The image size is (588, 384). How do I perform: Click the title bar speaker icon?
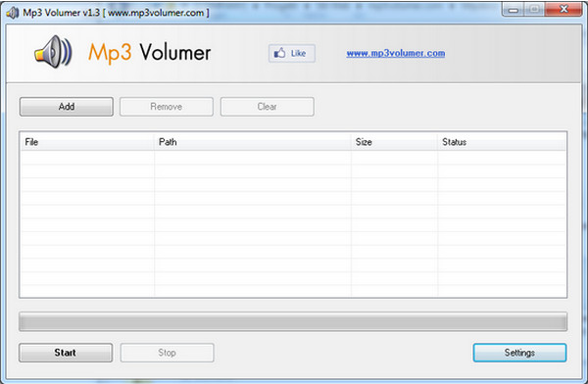[x=13, y=13]
